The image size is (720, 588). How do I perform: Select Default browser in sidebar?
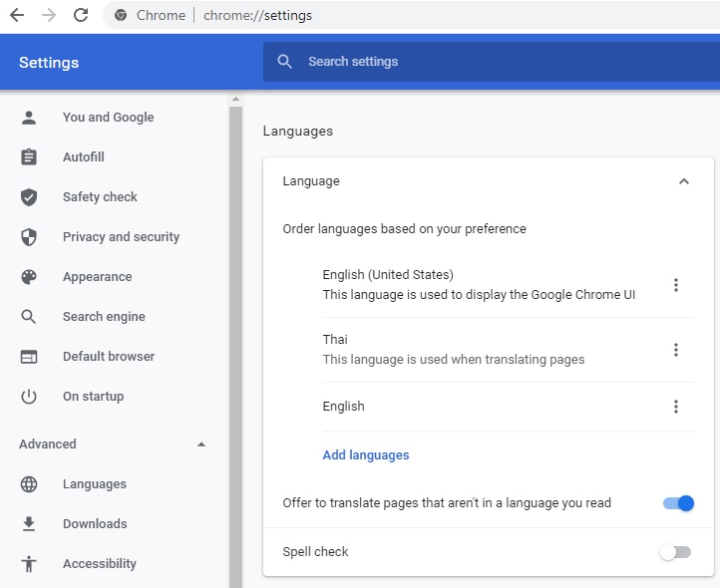click(108, 357)
